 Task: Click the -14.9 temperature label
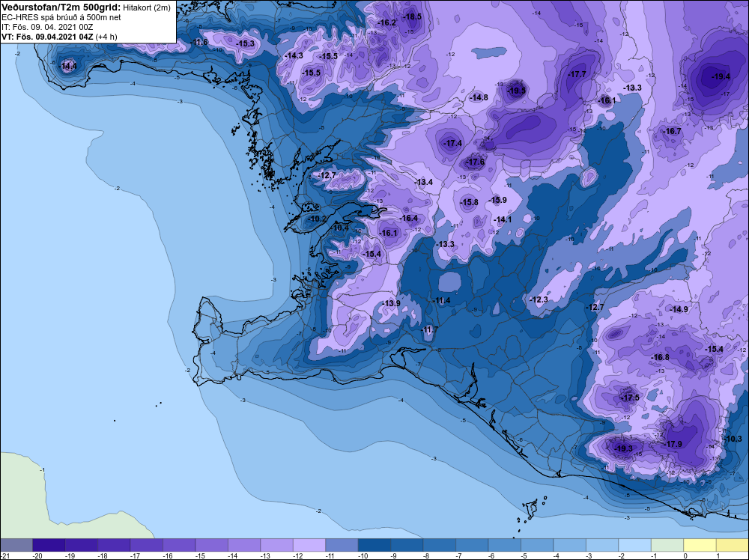click(x=679, y=309)
